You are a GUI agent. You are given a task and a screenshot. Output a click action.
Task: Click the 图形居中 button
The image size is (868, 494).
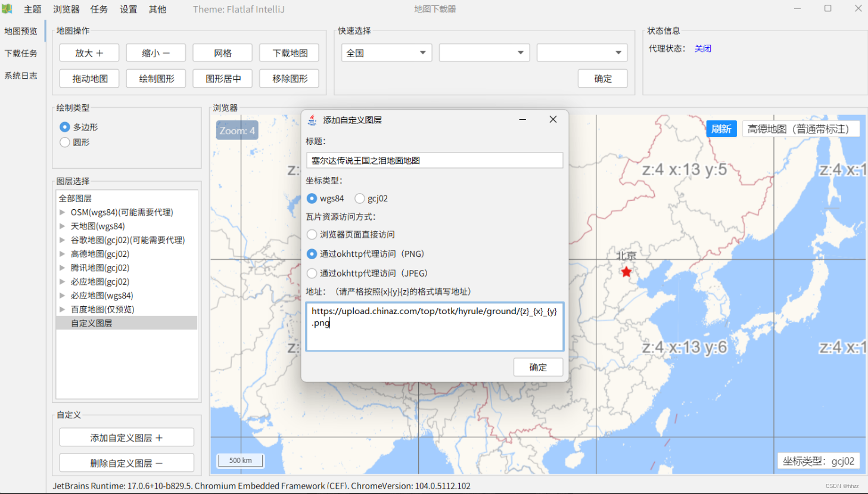point(223,78)
